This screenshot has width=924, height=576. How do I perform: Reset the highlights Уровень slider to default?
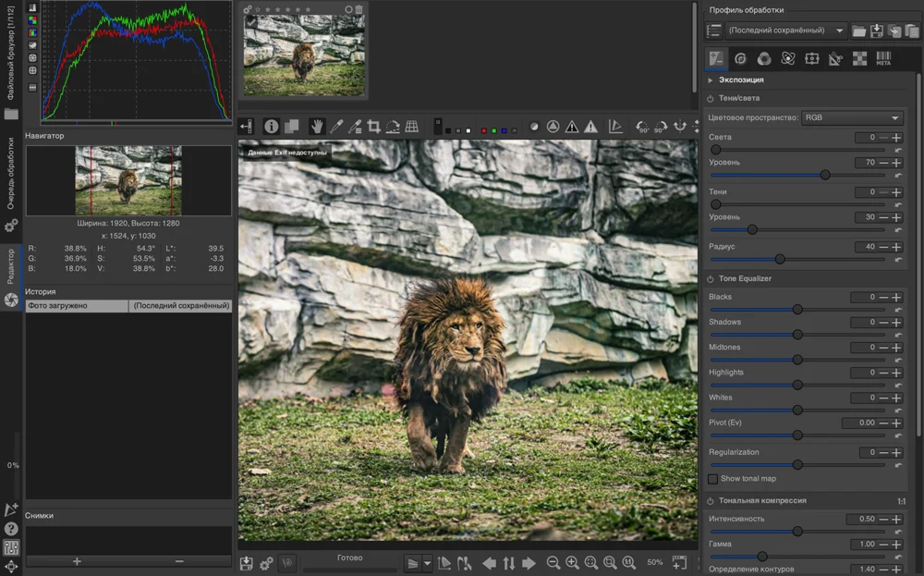coord(897,176)
